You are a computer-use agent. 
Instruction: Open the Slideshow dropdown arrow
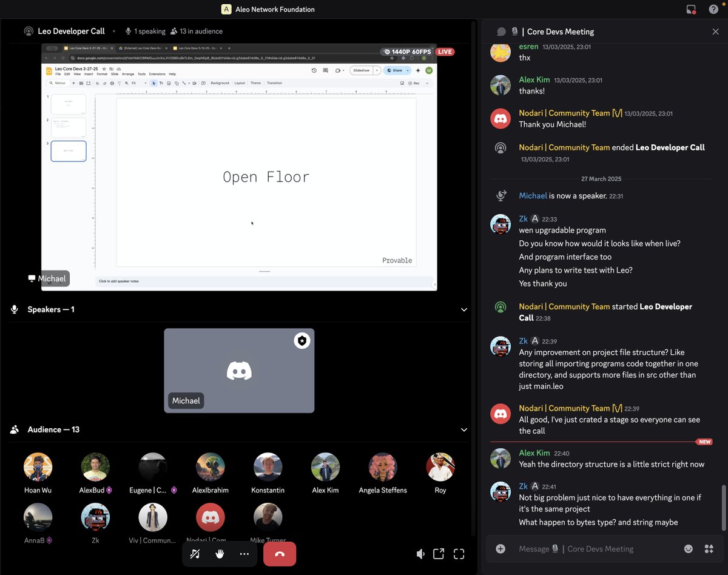(377, 70)
